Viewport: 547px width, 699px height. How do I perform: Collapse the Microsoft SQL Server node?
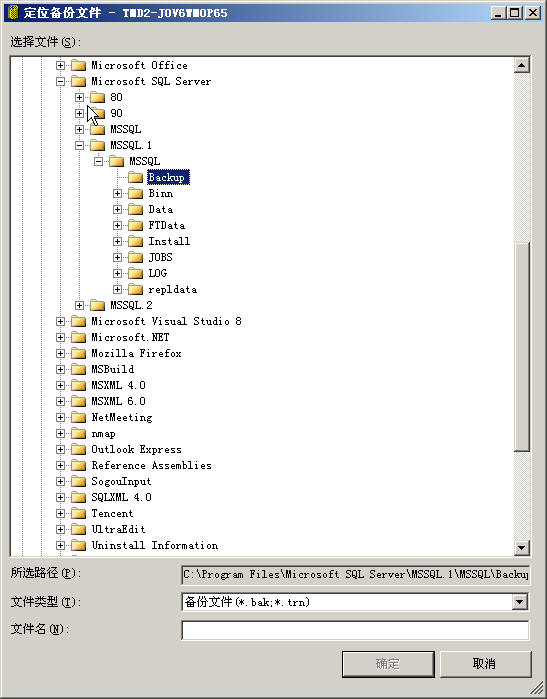pos(60,82)
